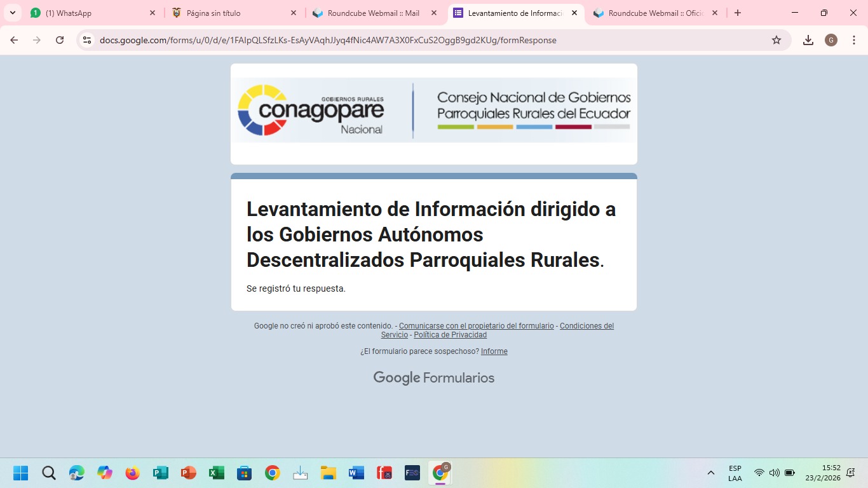Screen dimensions: 868x488
Task: Close the Levantamiento de Información tab
Action: point(574,13)
